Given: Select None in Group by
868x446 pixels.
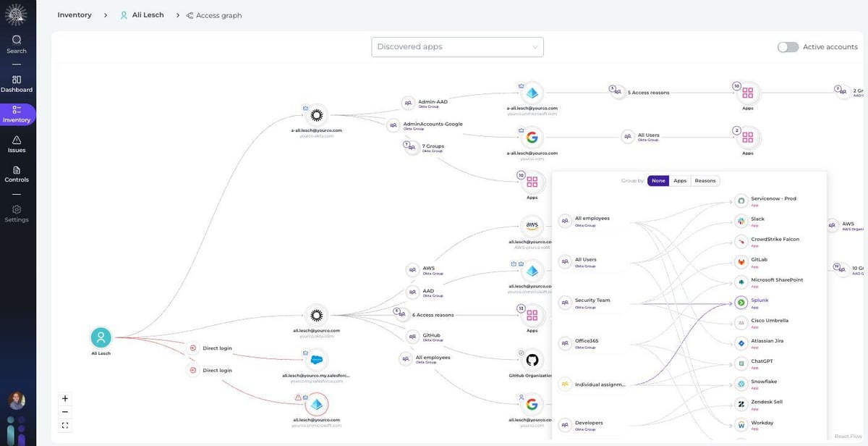Looking at the screenshot, I should (658, 181).
